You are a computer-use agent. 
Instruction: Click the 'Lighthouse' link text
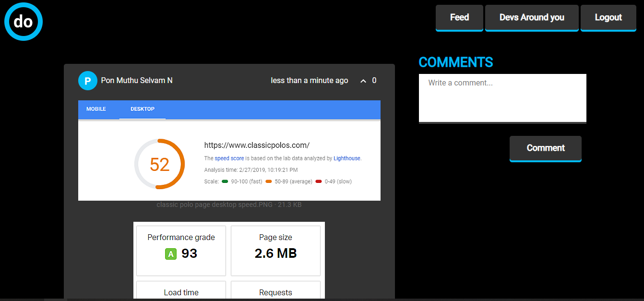347,158
